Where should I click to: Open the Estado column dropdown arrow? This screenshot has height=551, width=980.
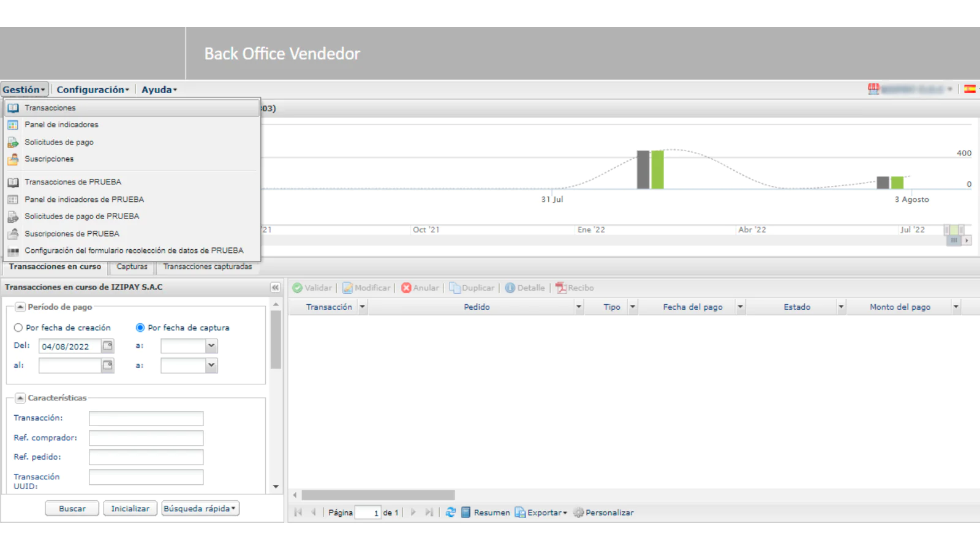(x=841, y=307)
